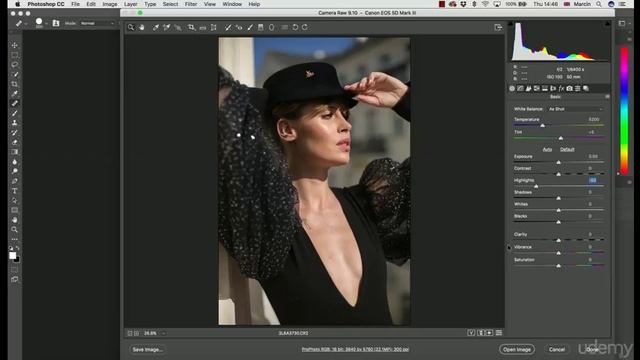This screenshot has width=640, height=360.
Task: Select the Photoshop Type tool
Action: [x=15, y=191]
